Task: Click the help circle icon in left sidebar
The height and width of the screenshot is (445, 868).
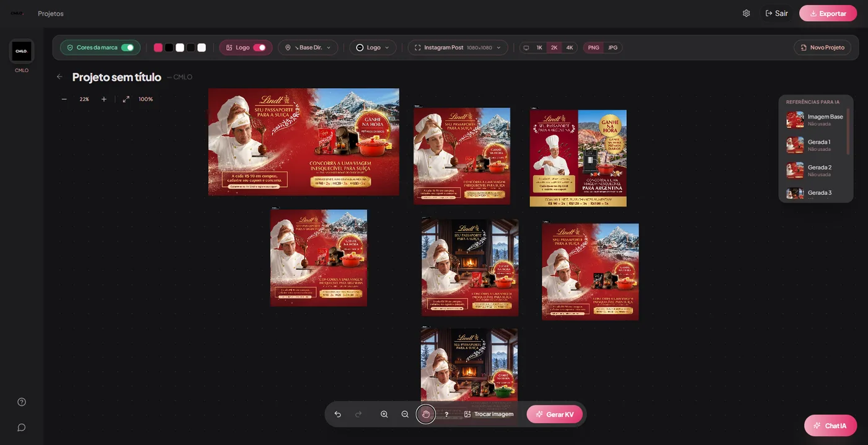Action: (x=22, y=402)
